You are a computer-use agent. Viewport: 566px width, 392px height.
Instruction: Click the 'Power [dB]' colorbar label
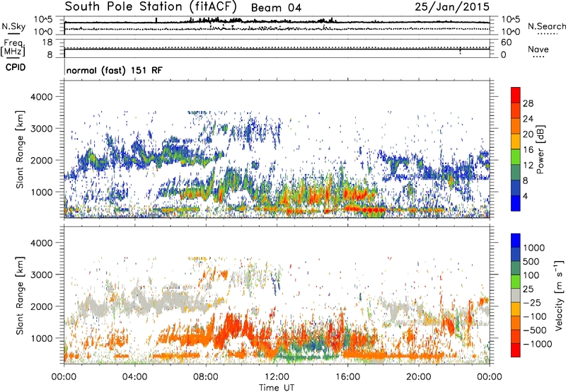tap(540, 149)
